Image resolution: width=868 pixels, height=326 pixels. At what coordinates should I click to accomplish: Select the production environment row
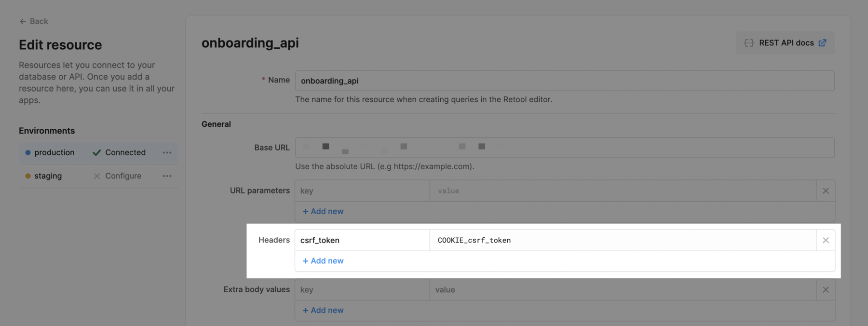[98, 152]
